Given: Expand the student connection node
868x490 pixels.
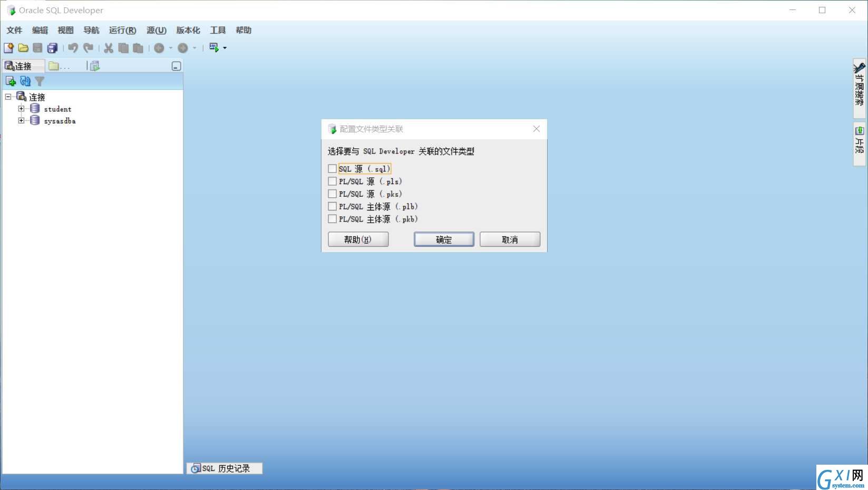Looking at the screenshot, I should (21, 109).
